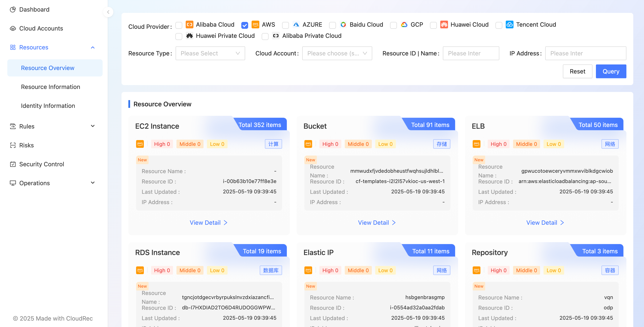
Task: Click the Risks scan icon
Action: tap(13, 145)
